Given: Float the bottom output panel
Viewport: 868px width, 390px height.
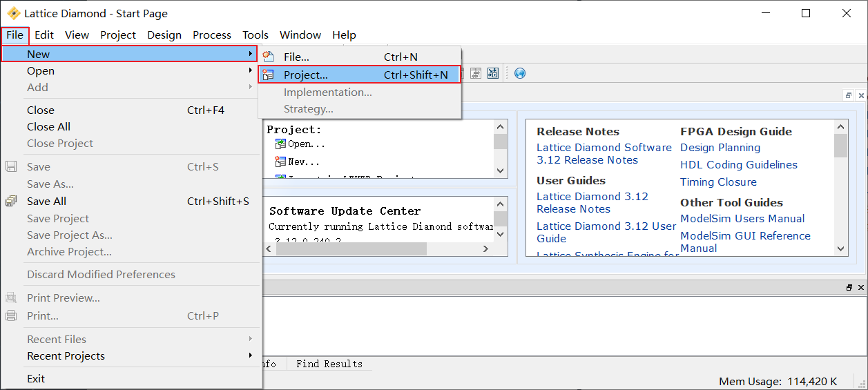Looking at the screenshot, I should tap(849, 287).
